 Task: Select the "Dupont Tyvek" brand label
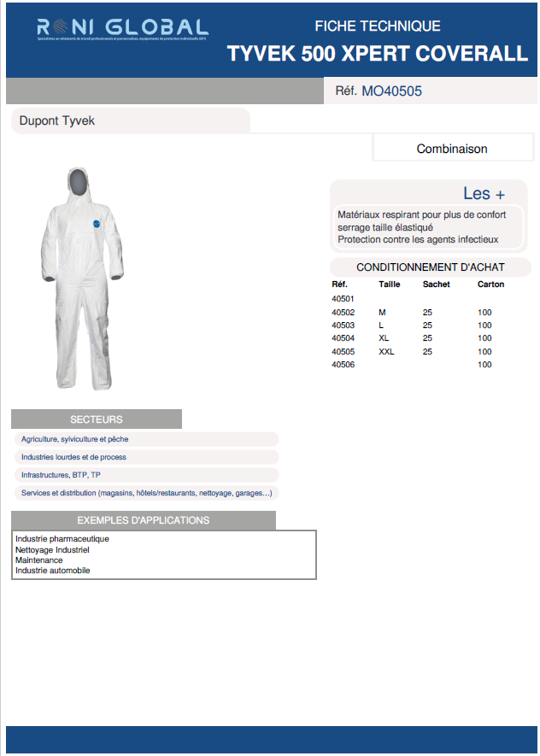coord(57,120)
